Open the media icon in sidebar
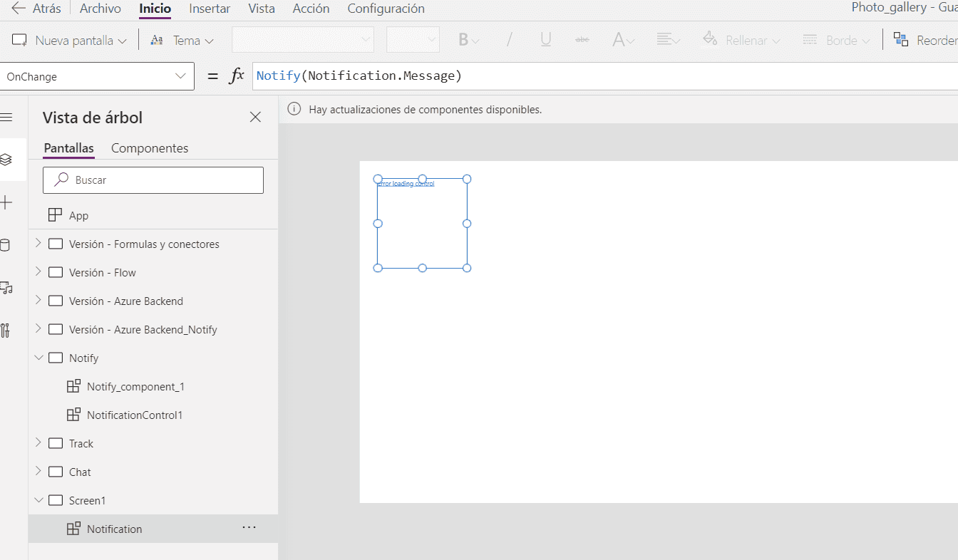 (6, 288)
